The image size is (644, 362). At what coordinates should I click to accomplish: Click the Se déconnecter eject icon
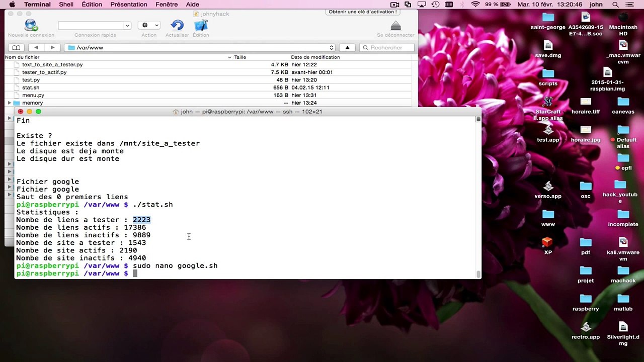(395, 26)
